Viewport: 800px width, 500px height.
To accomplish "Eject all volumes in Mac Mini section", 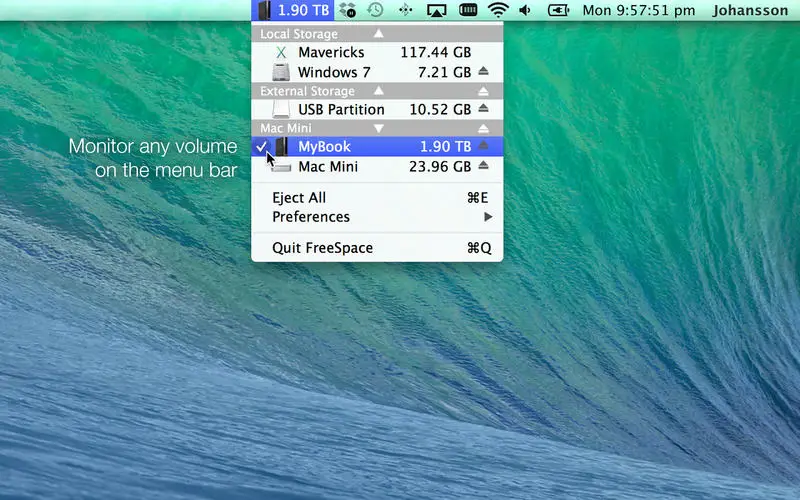I will 483,129.
